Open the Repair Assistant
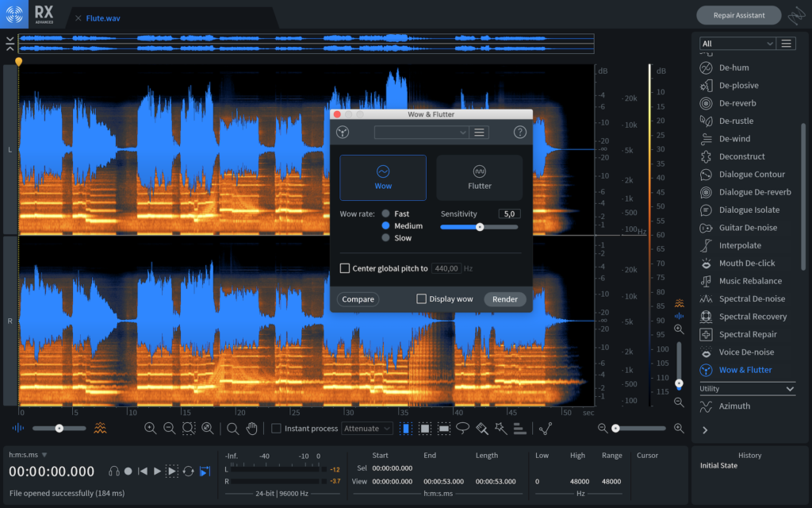 point(738,15)
